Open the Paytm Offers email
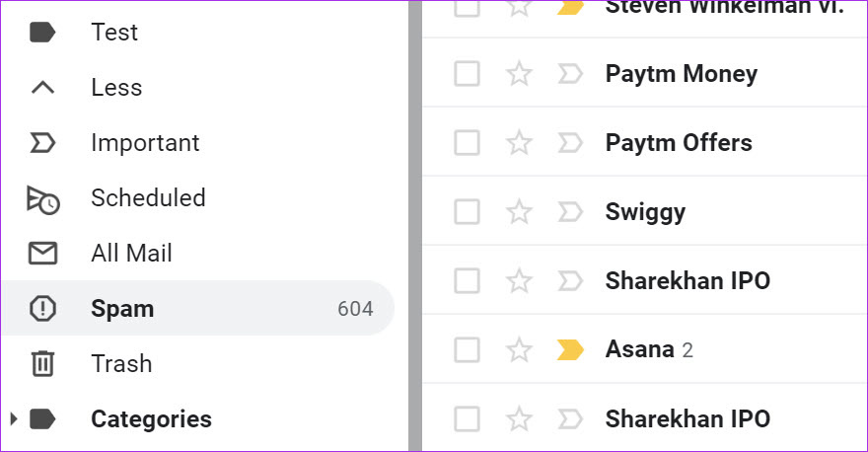The height and width of the screenshot is (452, 868). pyautogui.click(x=679, y=143)
